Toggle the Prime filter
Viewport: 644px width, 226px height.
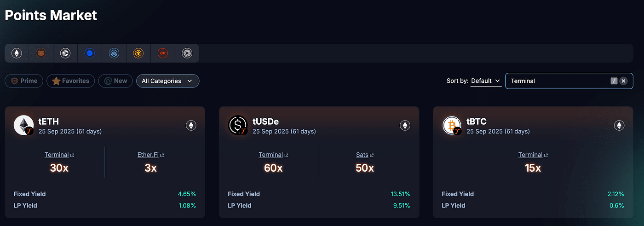24,81
